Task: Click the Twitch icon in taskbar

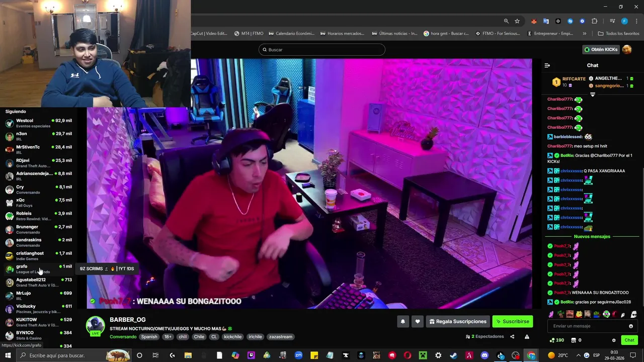Action: [x=251, y=355]
